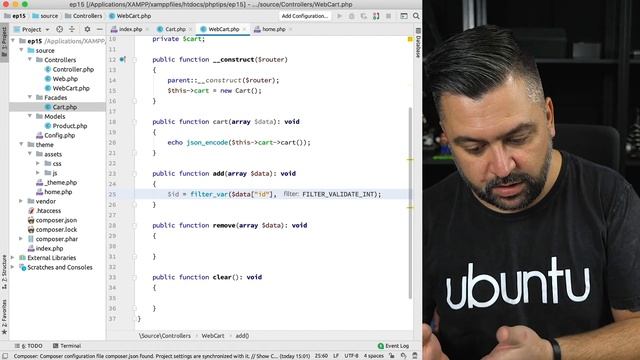The image size is (640, 360).
Task: Click the memory/trash icon in status bar
Action: pyautogui.click(x=415, y=356)
